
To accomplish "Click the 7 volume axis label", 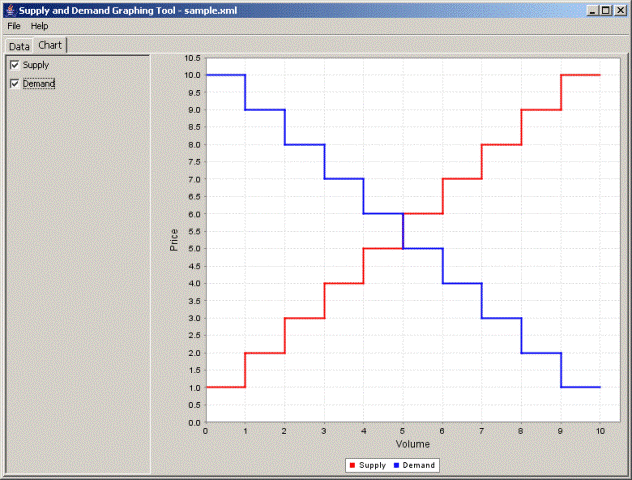I will point(481,431).
